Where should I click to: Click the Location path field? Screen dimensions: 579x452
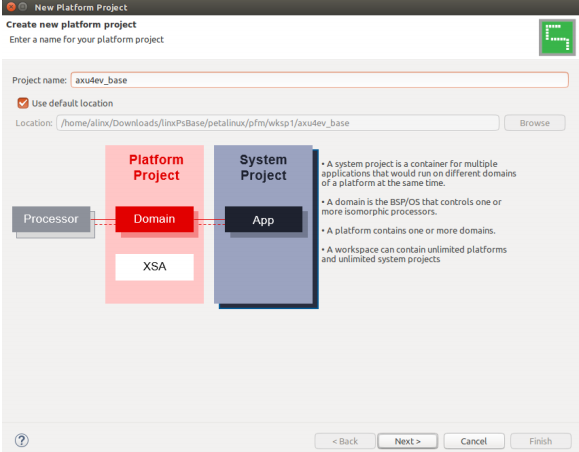pyautogui.click(x=278, y=123)
